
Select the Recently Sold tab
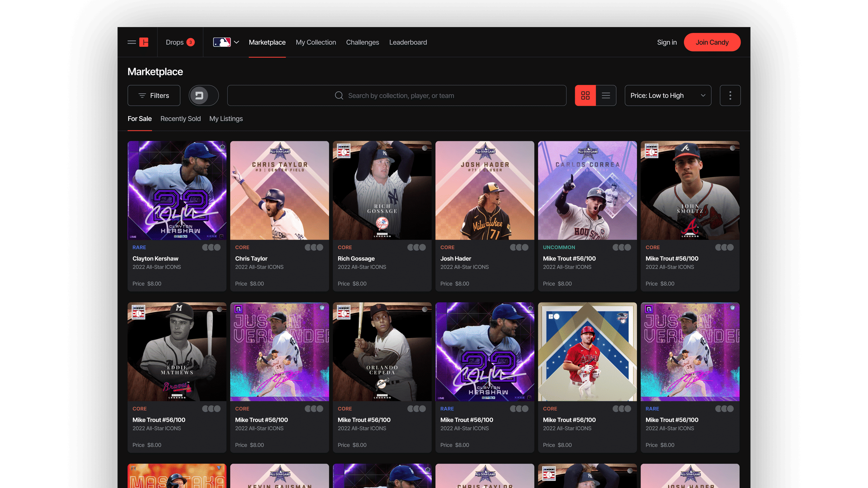click(180, 119)
